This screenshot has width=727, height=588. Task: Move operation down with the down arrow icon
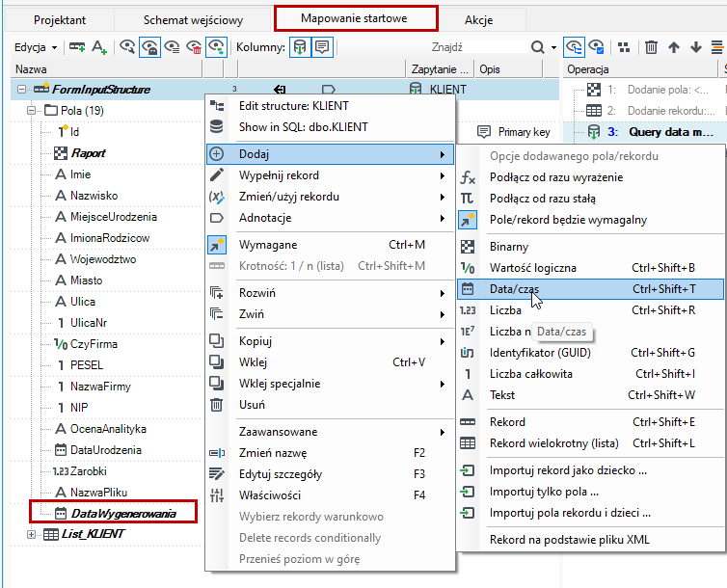[x=695, y=47]
